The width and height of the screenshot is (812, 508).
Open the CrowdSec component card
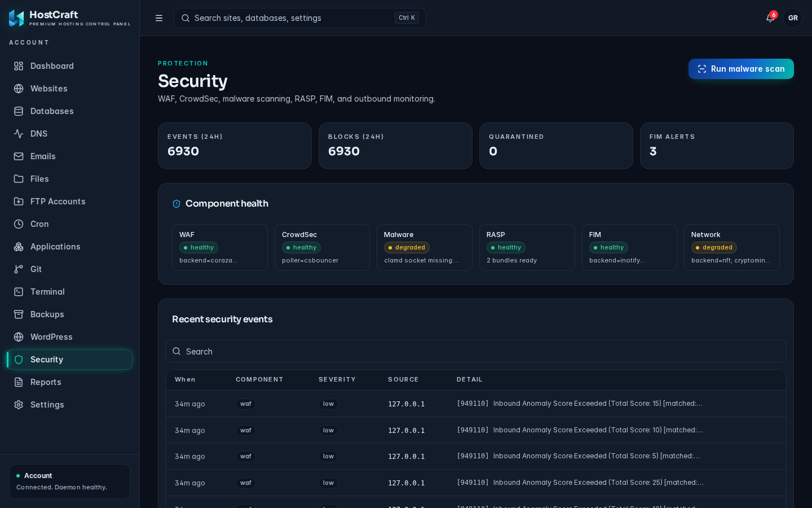click(x=322, y=247)
